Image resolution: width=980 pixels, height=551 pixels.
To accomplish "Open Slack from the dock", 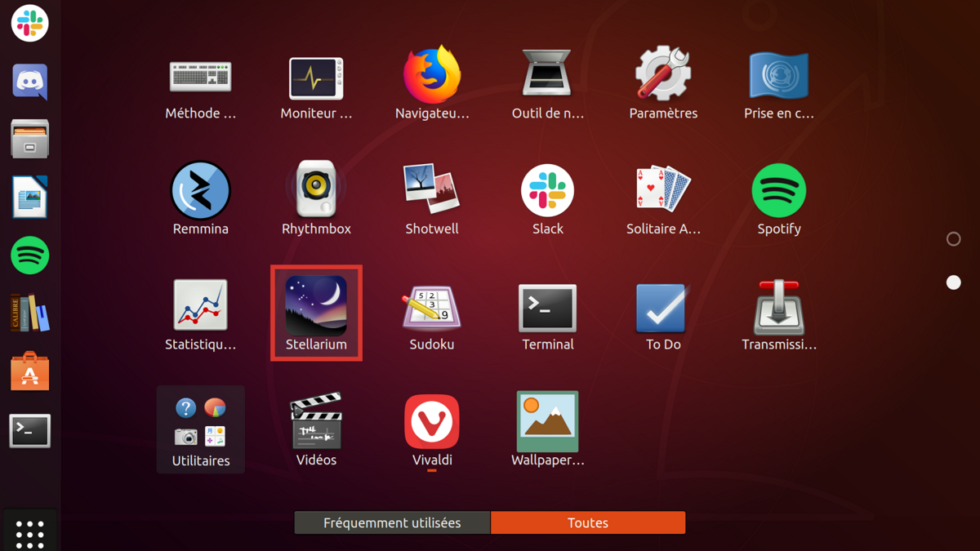I will (30, 24).
